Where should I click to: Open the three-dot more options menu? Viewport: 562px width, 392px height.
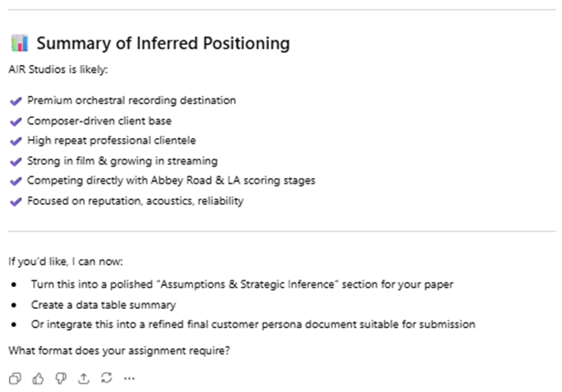coord(130,377)
